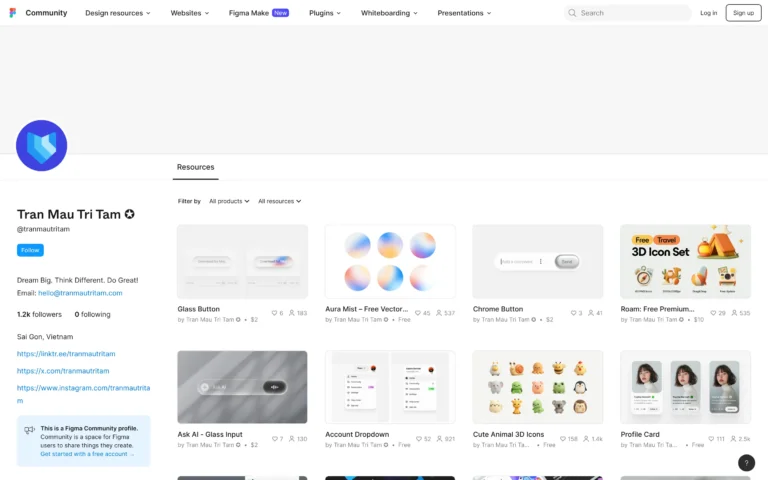
Task: Open the help question mark button
Action: coord(746,462)
